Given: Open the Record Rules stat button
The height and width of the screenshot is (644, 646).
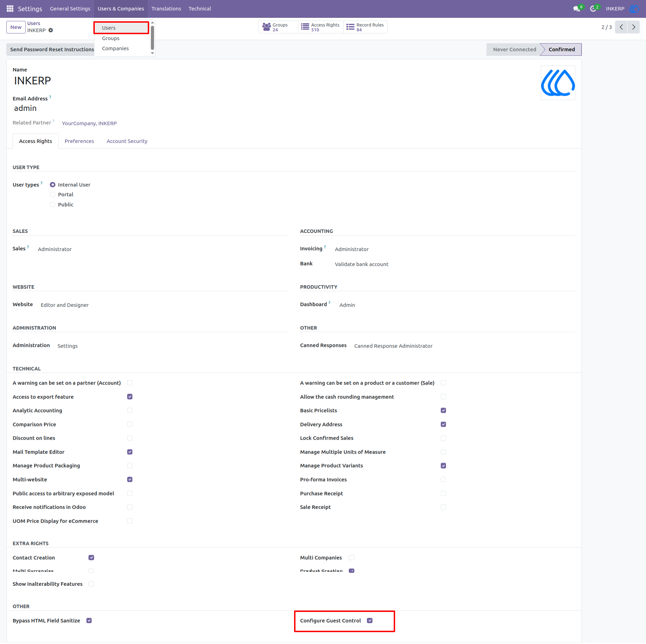Looking at the screenshot, I should [366, 27].
